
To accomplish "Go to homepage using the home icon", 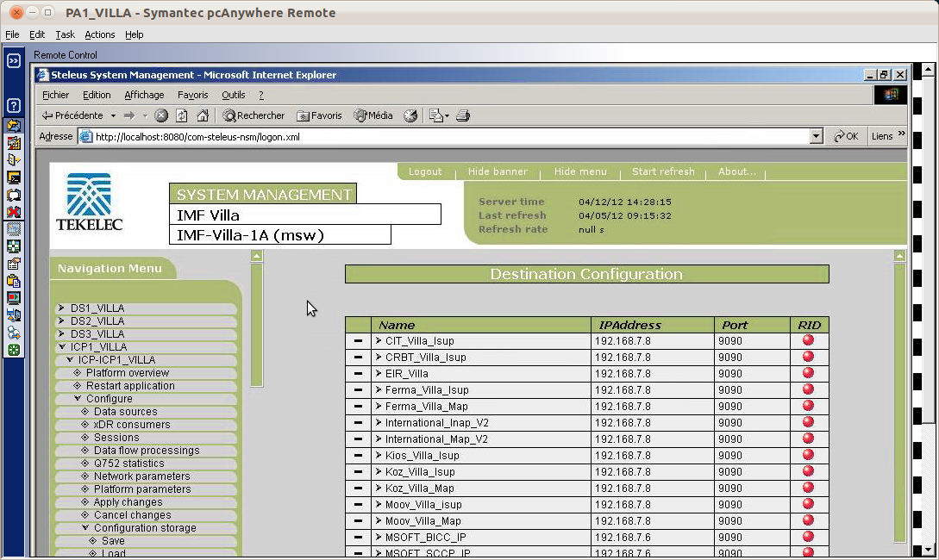I will click(x=203, y=115).
